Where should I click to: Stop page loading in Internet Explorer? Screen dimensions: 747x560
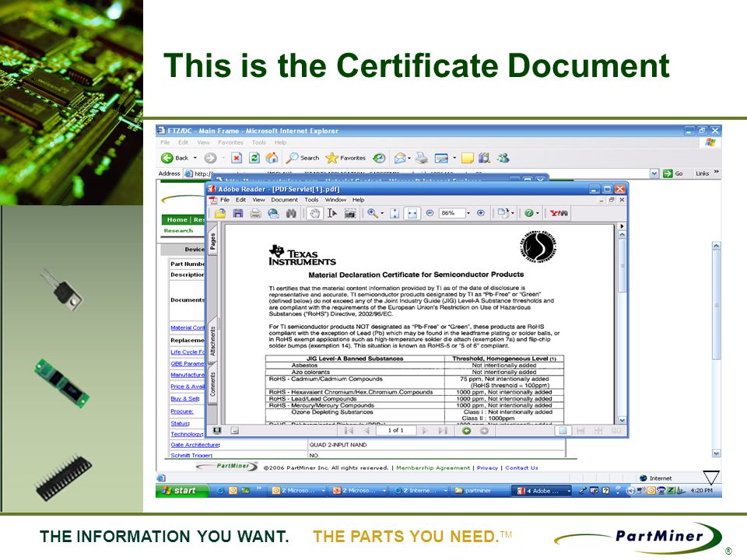point(237,158)
